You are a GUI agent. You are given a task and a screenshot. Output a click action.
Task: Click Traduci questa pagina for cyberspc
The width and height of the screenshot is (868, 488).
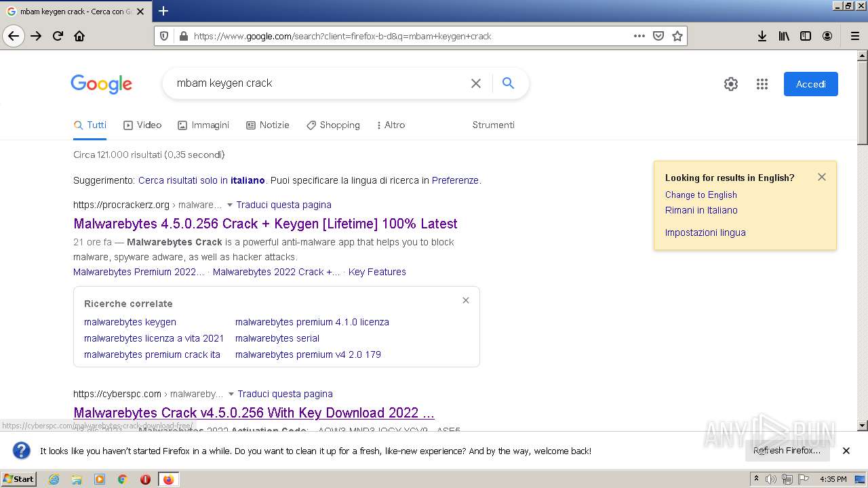(x=285, y=394)
